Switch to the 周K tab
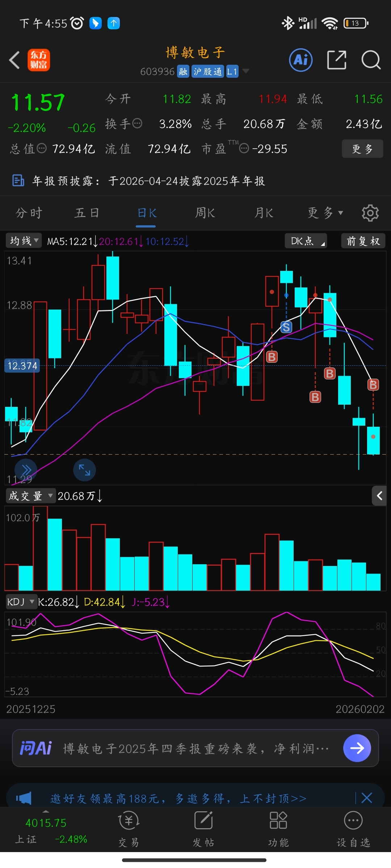The width and height of the screenshot is (391, 868). [205, 213]
